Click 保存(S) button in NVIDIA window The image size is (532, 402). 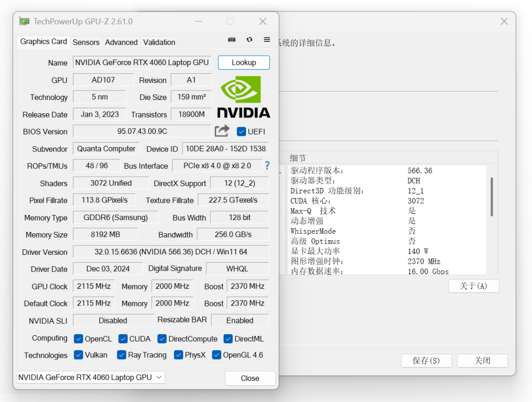point(426,360)
